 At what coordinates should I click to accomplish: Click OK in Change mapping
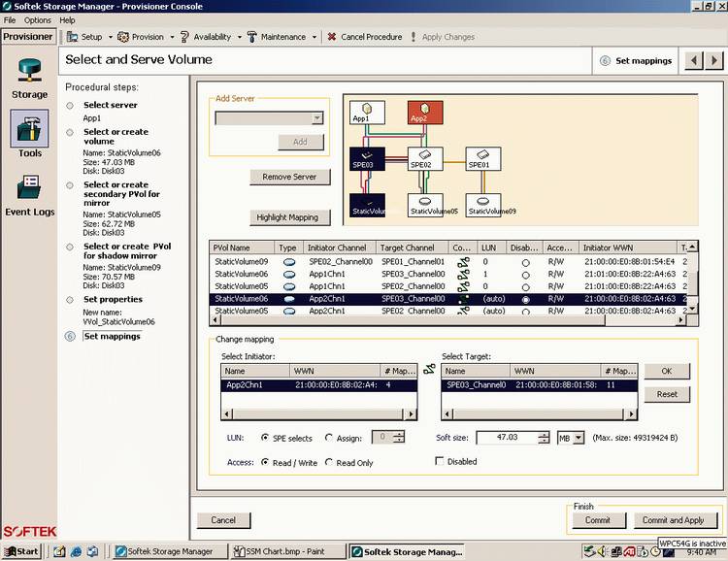point(667,371)
